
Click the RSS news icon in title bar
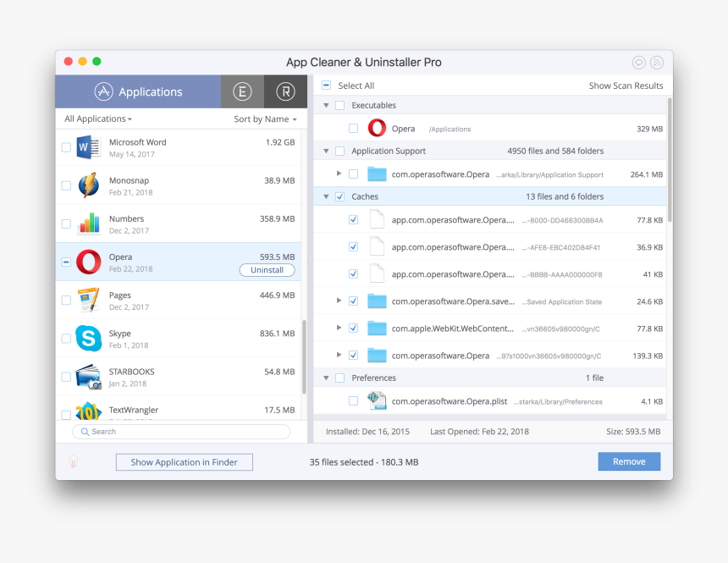[656, 63]
